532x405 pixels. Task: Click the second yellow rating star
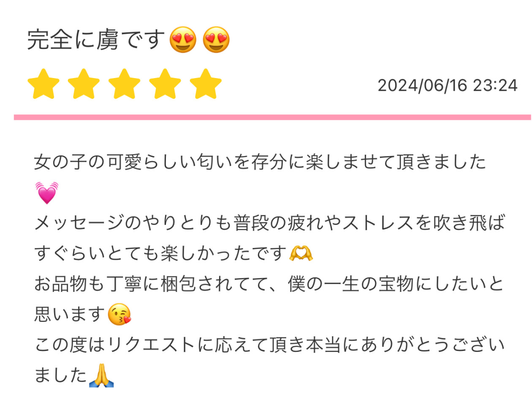[x=84, y=84]
